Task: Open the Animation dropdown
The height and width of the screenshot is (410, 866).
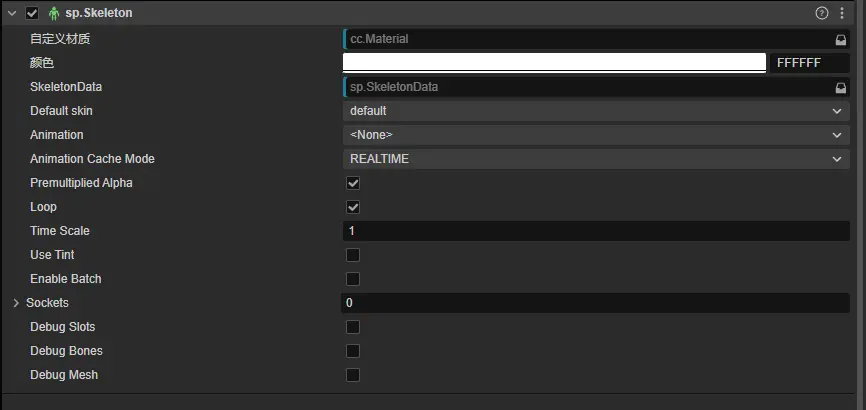Action: 596,135
